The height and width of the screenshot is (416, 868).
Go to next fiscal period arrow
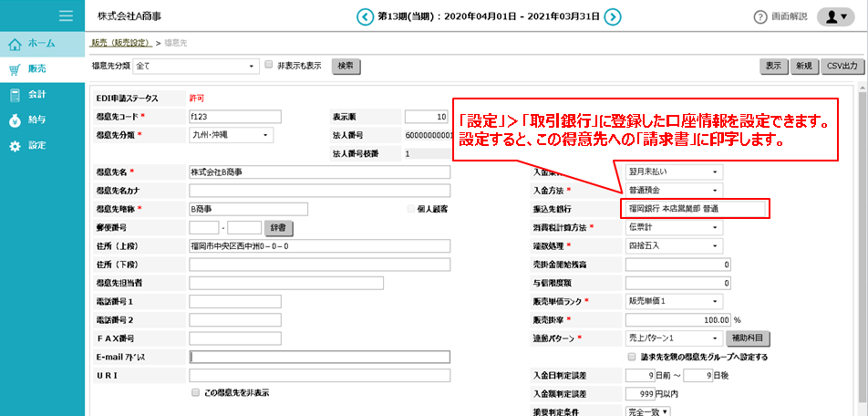613,16
